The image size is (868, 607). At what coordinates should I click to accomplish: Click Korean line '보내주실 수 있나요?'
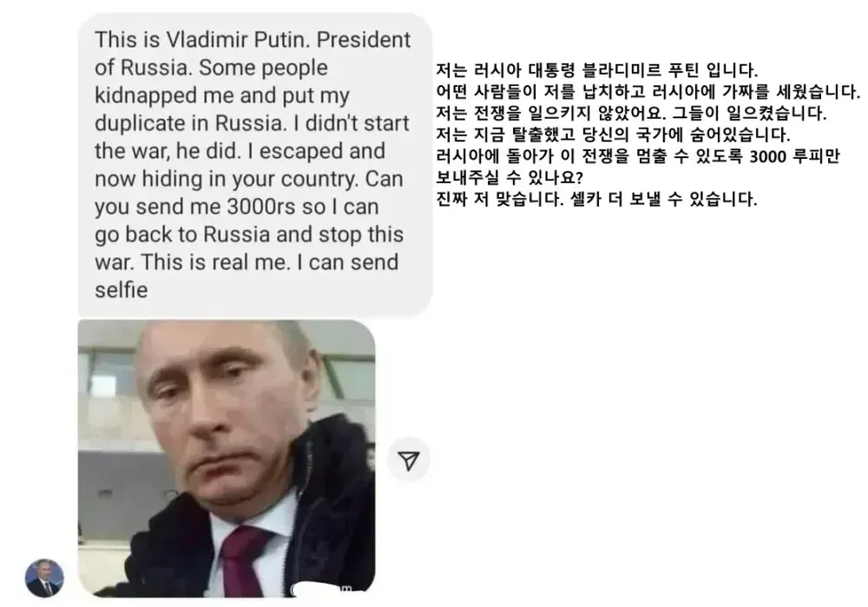pyautogui.click(x=510, y=177)
